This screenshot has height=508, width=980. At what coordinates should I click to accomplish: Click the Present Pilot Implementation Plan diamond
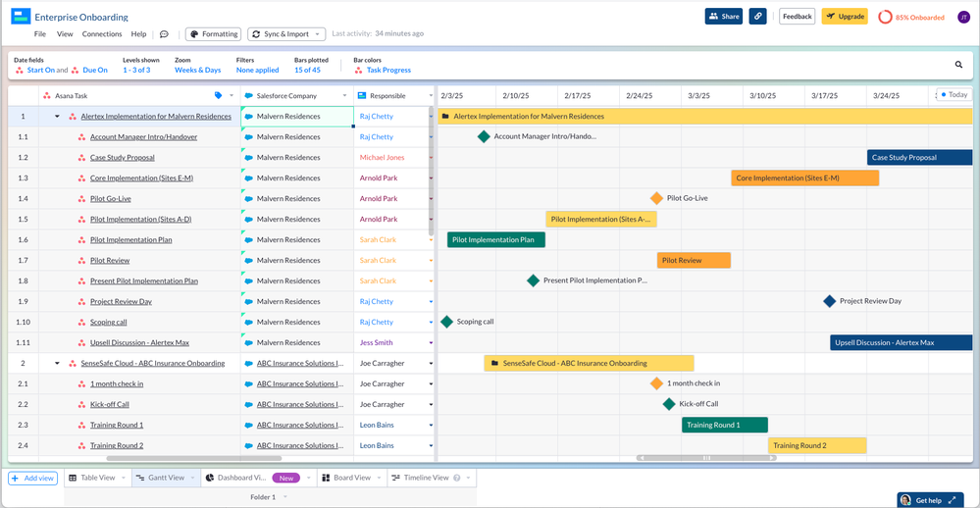[533, 280]
